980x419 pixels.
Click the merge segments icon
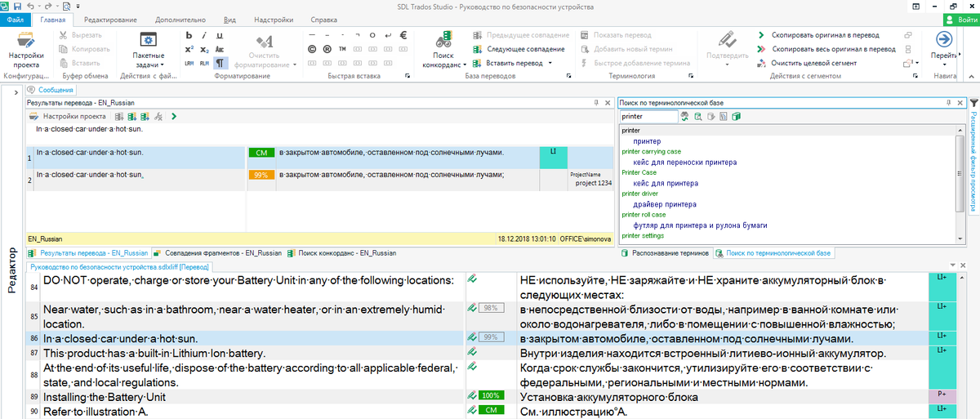[908, 36]
